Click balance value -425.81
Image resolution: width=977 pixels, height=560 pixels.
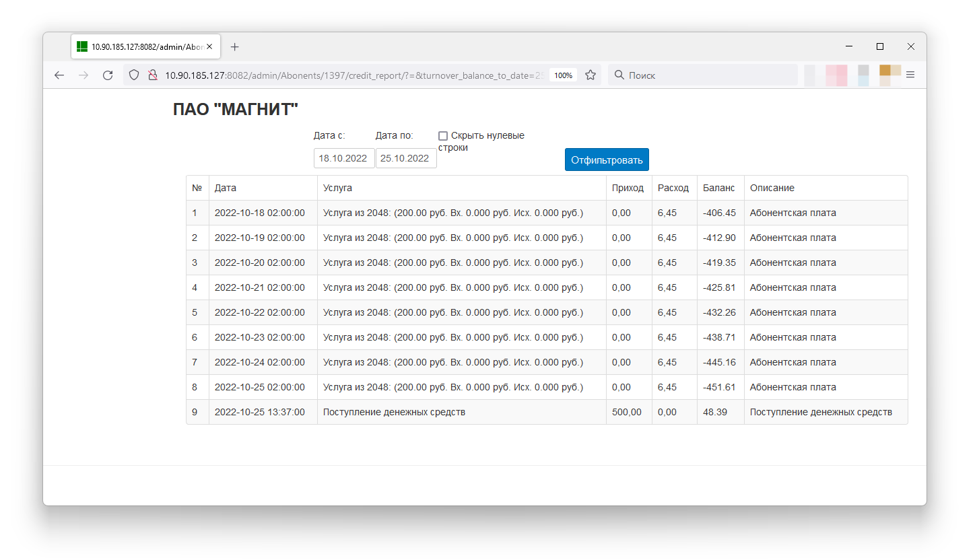[720, 287]
